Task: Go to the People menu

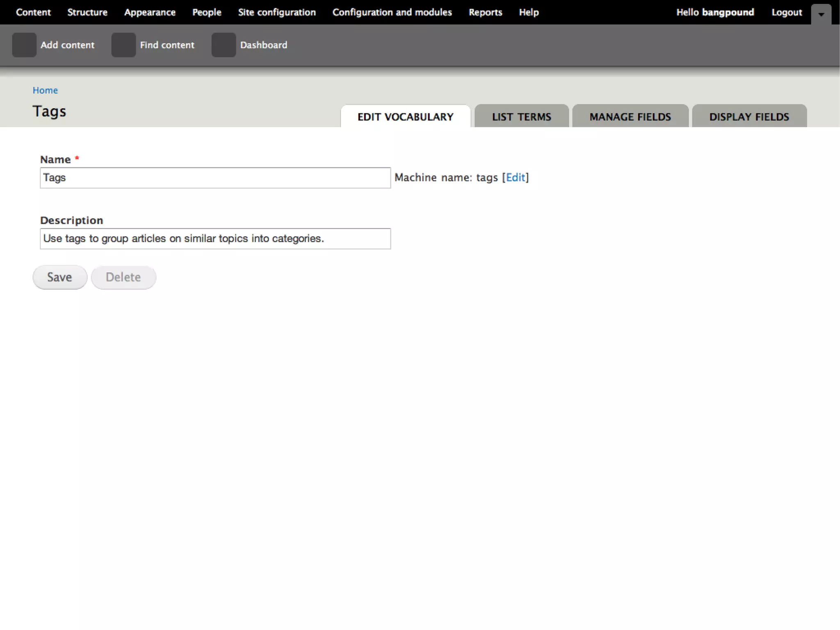Action: point(207,12)
